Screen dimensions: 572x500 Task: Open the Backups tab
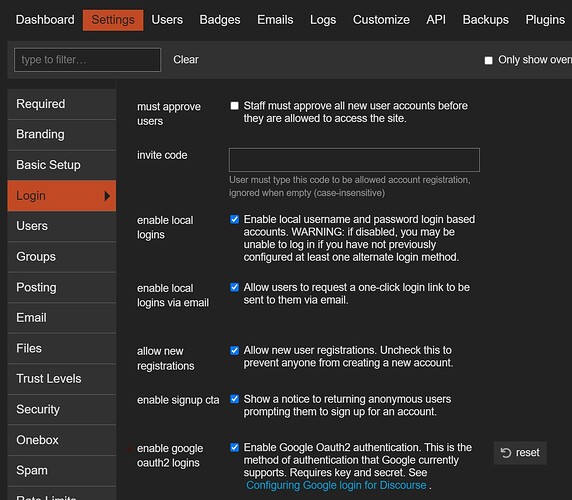(x=486, y=20)
